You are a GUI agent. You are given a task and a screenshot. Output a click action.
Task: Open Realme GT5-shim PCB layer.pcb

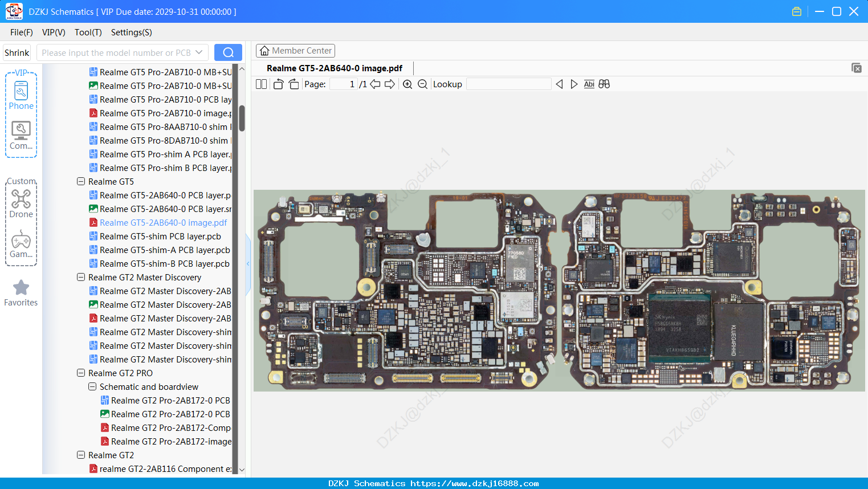(x=155, y=236)
